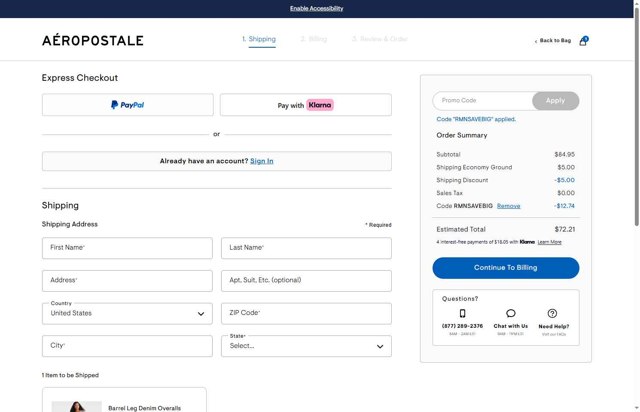Screen dimensions: 640x412
Task: Click Continue To Billing
Action: pos(506,268)
